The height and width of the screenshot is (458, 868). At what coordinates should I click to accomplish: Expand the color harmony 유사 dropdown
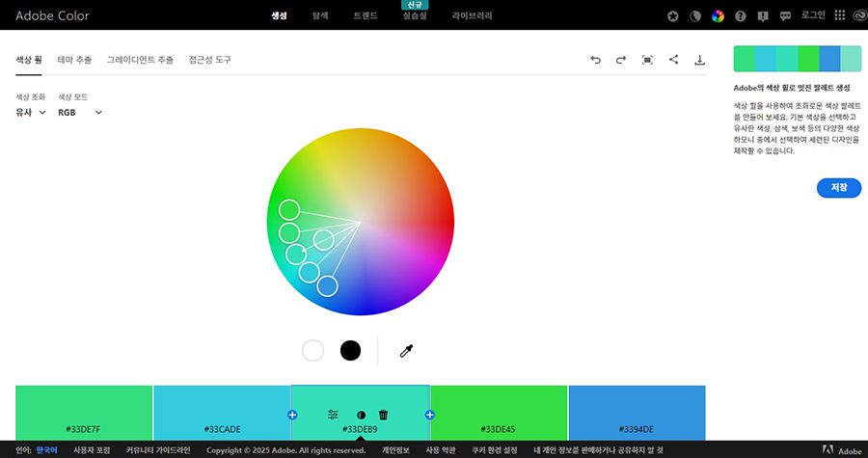click(x=31, y=113)
